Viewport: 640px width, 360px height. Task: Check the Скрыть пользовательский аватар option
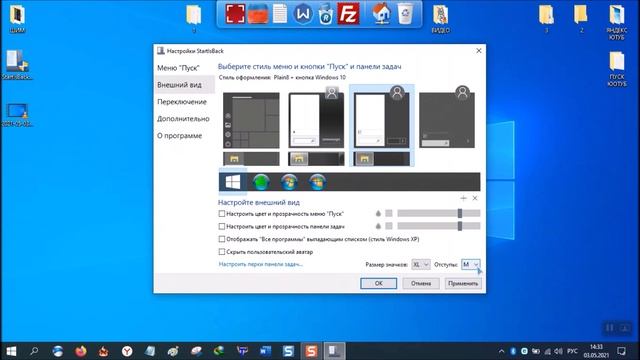[222, 252]
